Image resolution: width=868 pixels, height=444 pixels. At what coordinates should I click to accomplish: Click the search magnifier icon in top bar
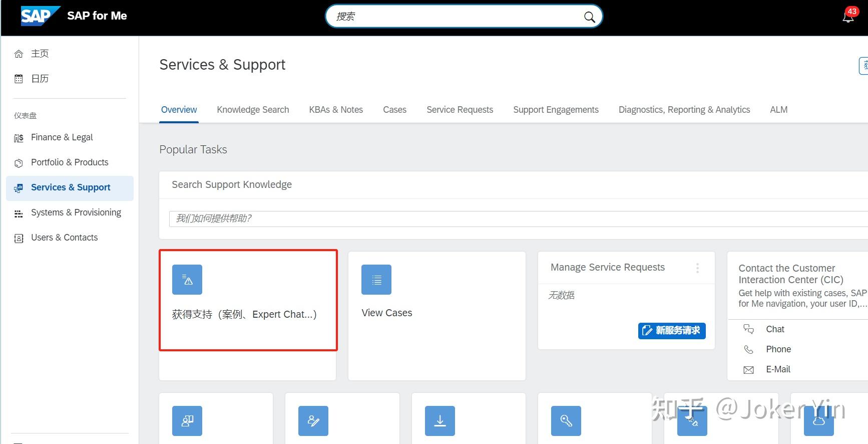click(x=590, y=17)
